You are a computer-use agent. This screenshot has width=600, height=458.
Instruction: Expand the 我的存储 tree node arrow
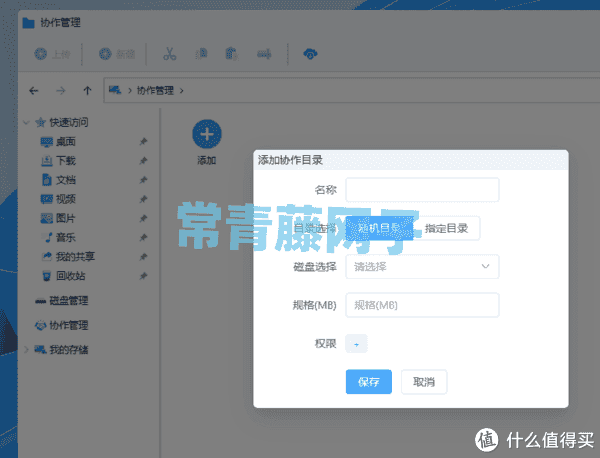click(x=26, y=349)
